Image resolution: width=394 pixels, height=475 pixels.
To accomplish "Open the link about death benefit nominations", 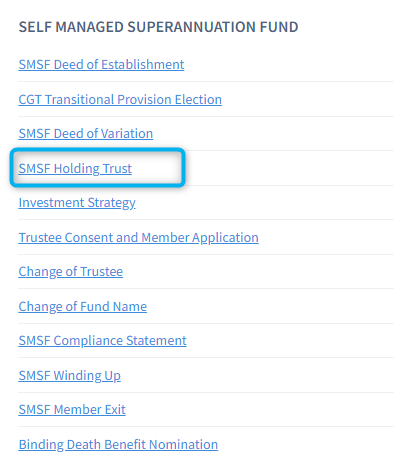I will [118, 444].
